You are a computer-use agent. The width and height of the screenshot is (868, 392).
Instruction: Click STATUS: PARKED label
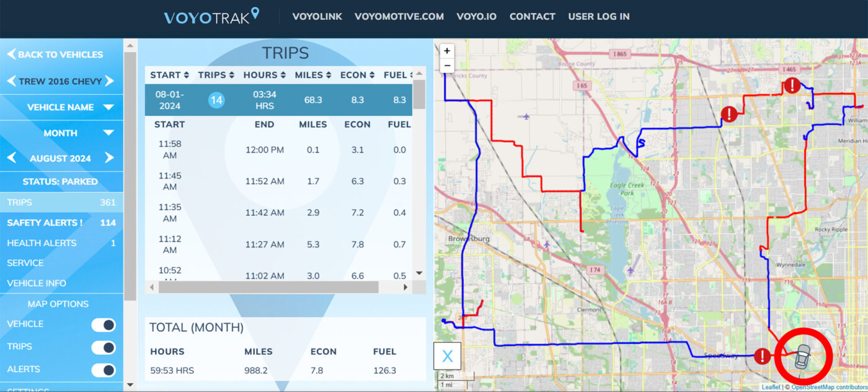point(60,182)
